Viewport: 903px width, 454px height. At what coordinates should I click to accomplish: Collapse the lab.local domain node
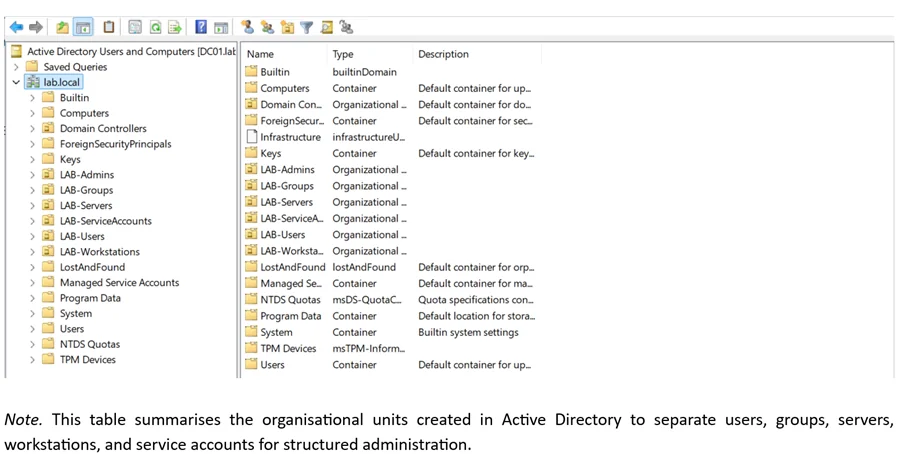coord(16,82)
